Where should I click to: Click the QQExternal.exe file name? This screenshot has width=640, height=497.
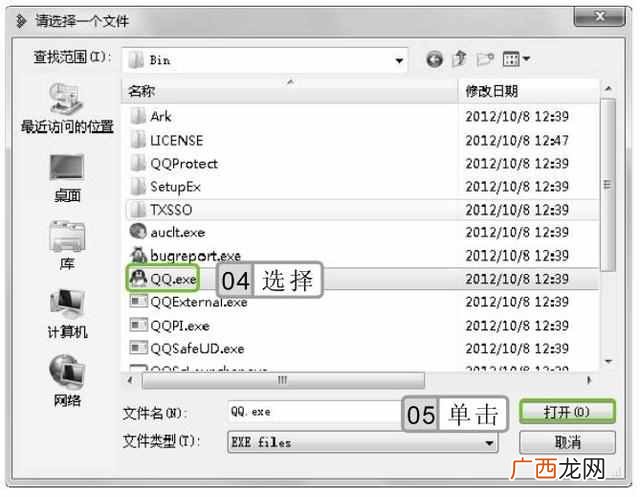point(199,302)
